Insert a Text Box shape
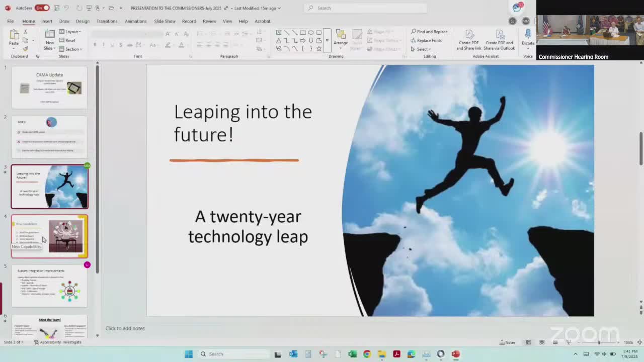The width and height of the screenshot is (644, 362). [279, 33]
